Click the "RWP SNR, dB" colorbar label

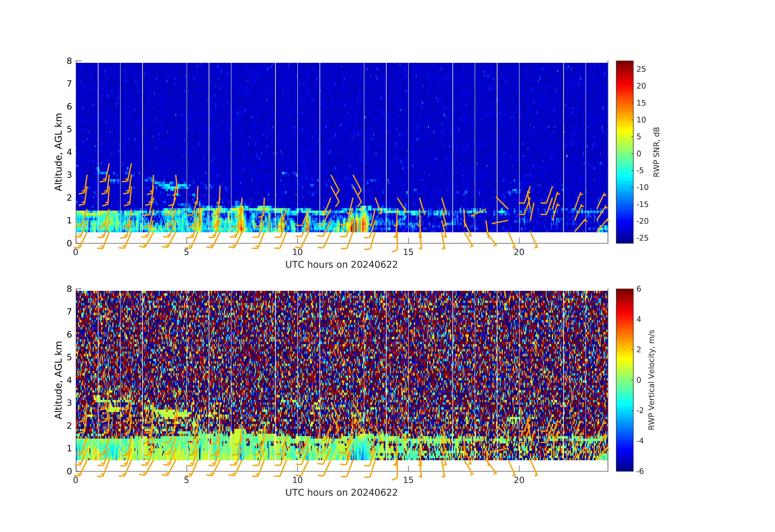pyautogui.click(x=656, y=152)
